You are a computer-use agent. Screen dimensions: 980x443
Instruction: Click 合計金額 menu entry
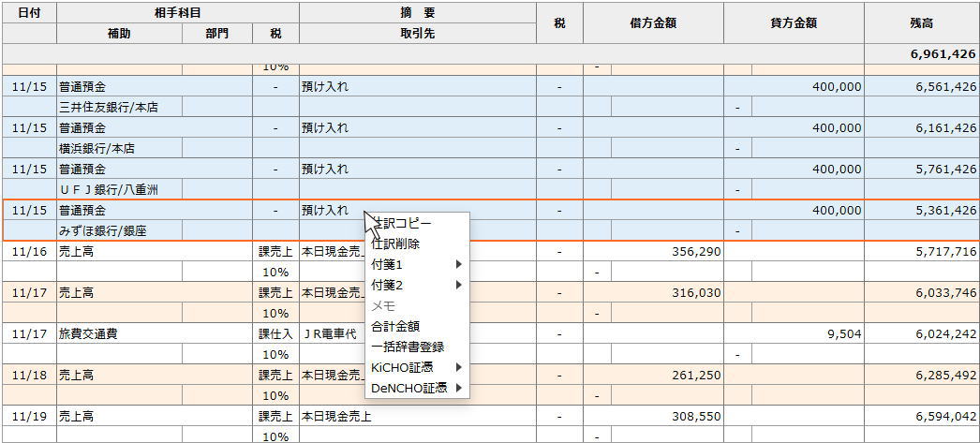click(x=395, y=326)
